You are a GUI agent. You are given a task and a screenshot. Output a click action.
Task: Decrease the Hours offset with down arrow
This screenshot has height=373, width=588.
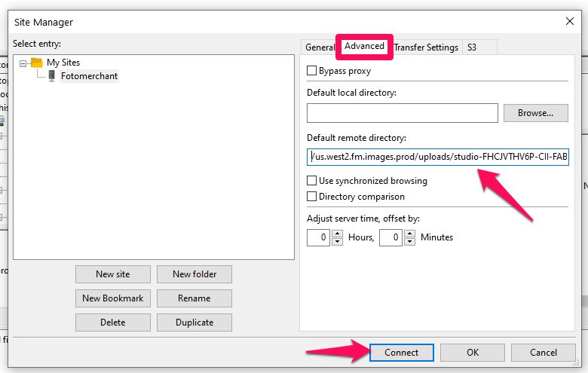tap(338, 242)
